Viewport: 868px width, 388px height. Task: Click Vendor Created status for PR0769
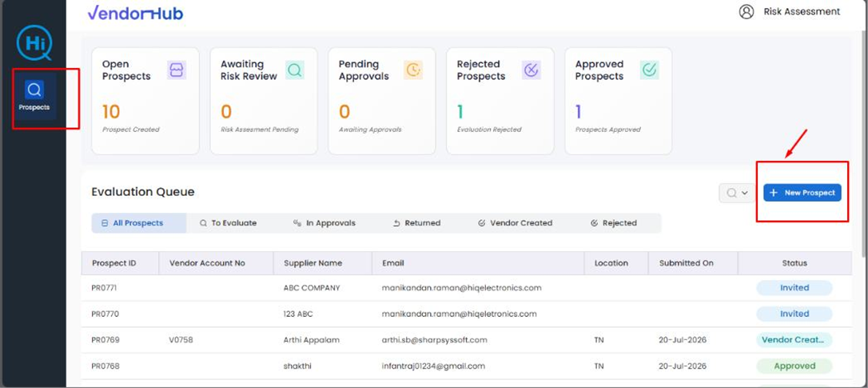click(x=794, y=340)
